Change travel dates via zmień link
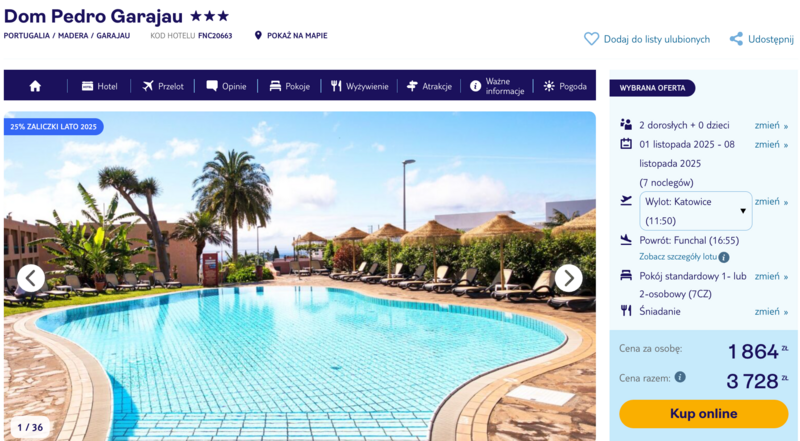This screenshot has height=441, width=800. pyautogui.click(x=771, y=144)
